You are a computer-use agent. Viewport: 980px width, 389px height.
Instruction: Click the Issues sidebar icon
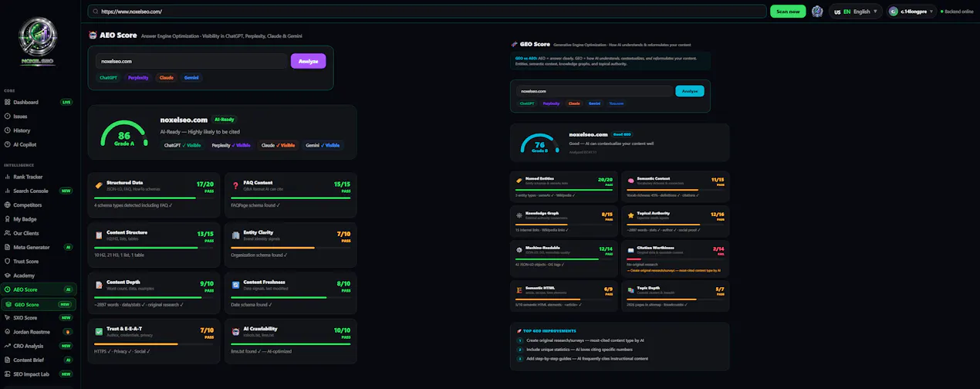pyautogui.click(x=8, y=116)
